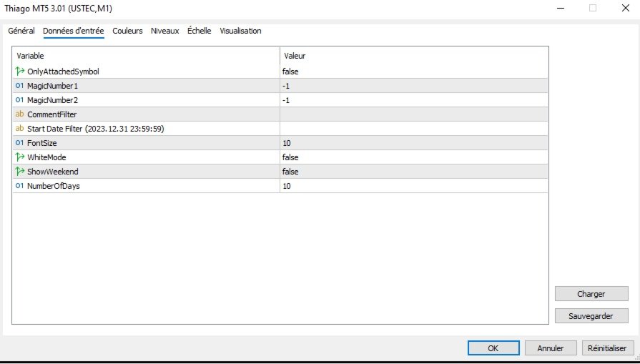Click the OK button
Image resolution: width=640 pixels, height=364 pixels.
[x=493, y=348]
